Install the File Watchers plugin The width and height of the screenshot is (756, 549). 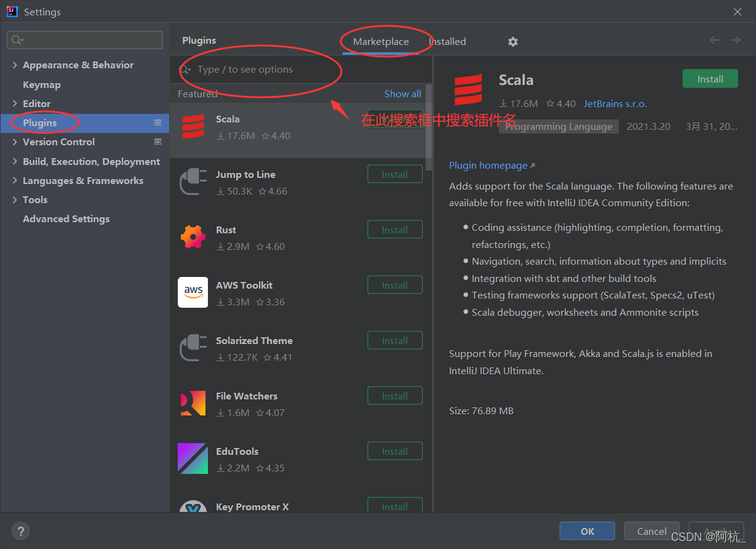pos(395,396)
